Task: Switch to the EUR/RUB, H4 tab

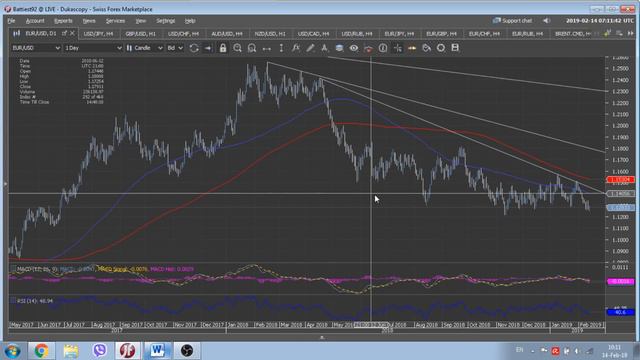Action: [x=527, y=33]
